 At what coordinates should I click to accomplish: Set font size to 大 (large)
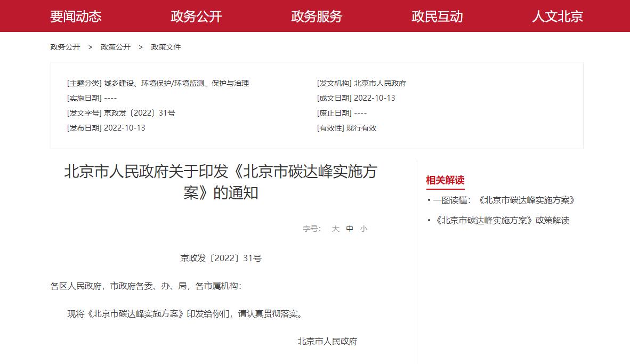click(x=335, y=229)
